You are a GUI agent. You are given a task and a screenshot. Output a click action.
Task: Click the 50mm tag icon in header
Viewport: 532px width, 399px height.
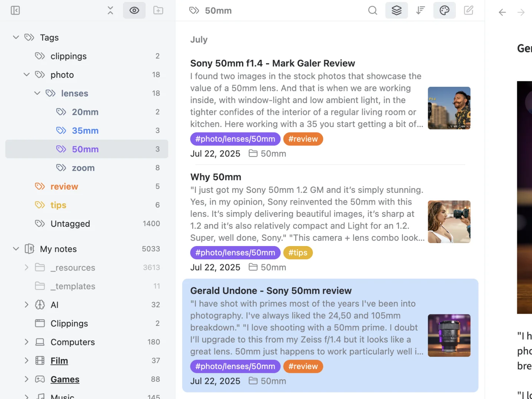pyautogui.click(x=194, y=10)
